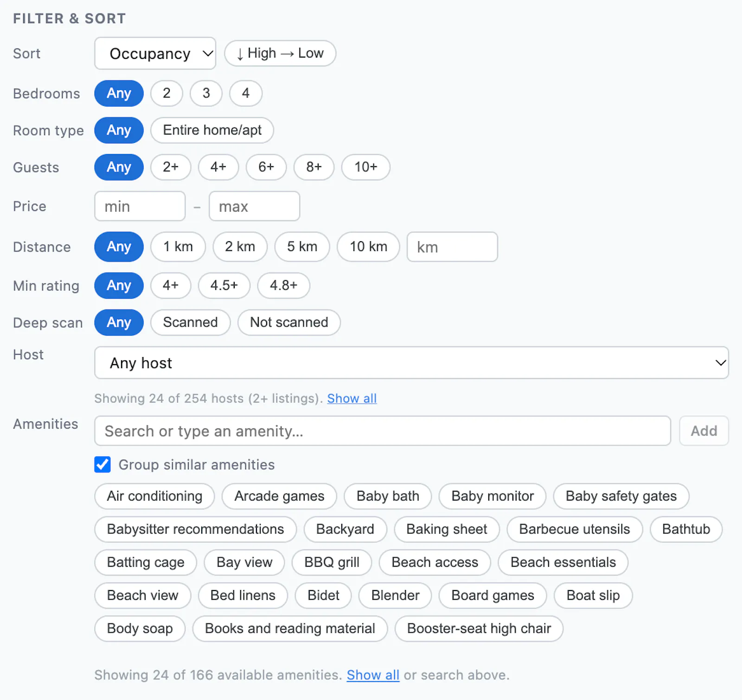Select the Baking sheet amenity
This screenshot has height=700, width=742.
coord(447,529)
